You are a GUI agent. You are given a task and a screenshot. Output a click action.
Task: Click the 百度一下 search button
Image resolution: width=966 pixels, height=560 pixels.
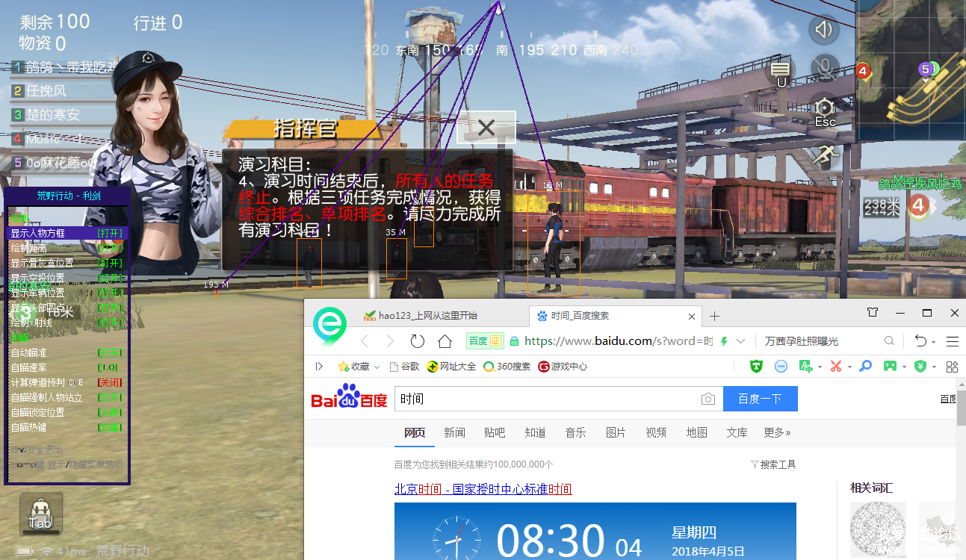point(760,399)
